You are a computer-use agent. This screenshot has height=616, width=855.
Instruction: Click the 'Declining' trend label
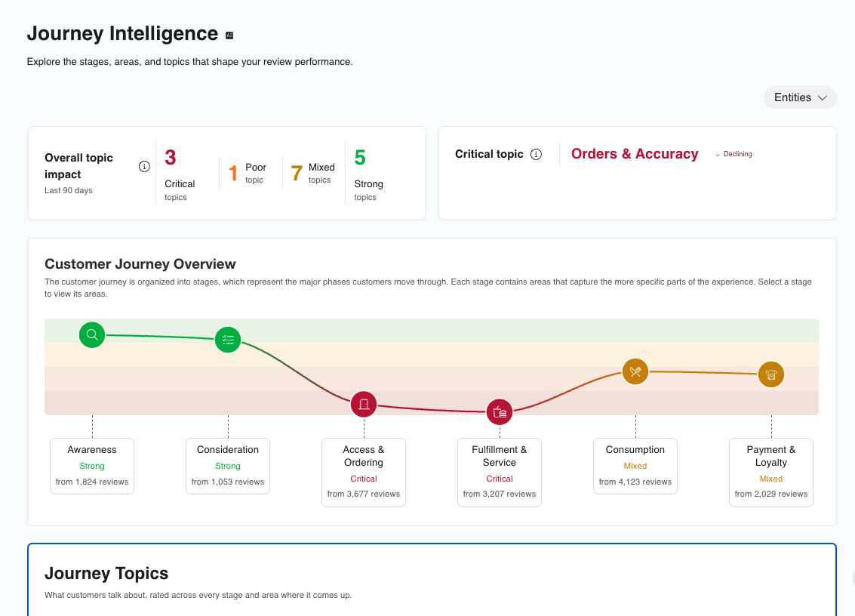[738, 155]
